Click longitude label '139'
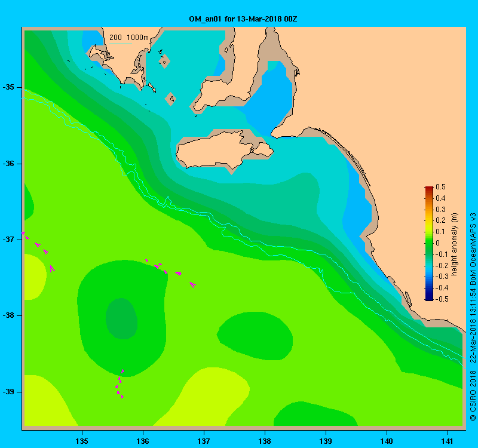This screenshot has height=448, width=478. point(326,441)
